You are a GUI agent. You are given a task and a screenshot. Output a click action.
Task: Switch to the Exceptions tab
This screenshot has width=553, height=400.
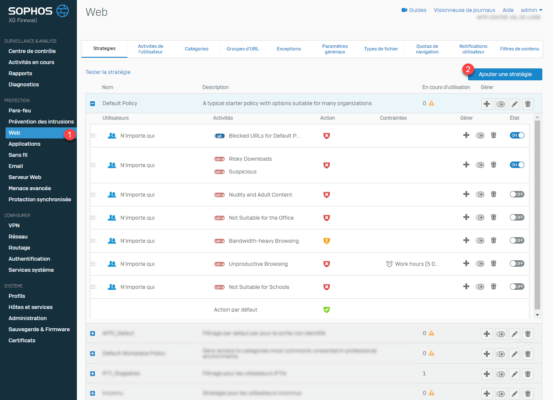click(289, 49)
